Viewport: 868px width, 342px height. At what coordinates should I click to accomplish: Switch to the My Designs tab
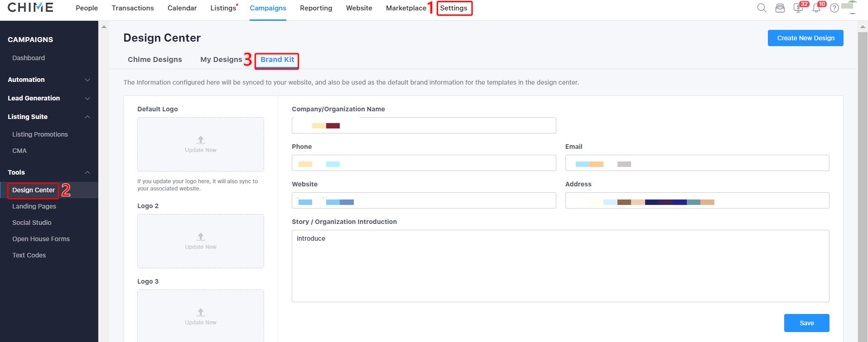point(221,60)
